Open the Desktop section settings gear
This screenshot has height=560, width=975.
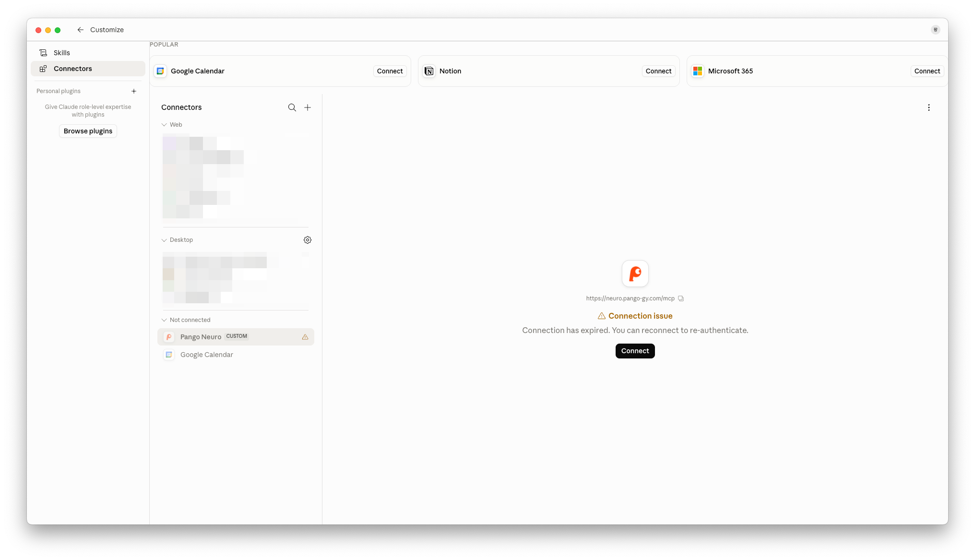click(x=308, y=240)
